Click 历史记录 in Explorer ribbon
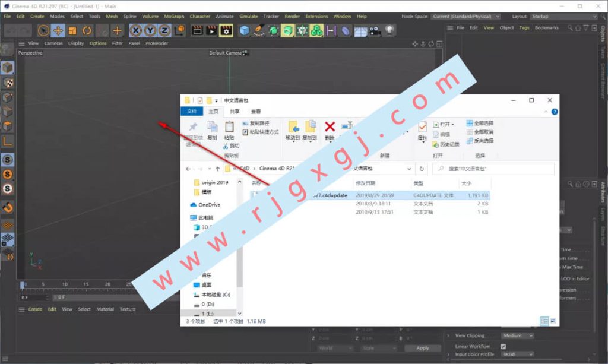 click(446, 145)
